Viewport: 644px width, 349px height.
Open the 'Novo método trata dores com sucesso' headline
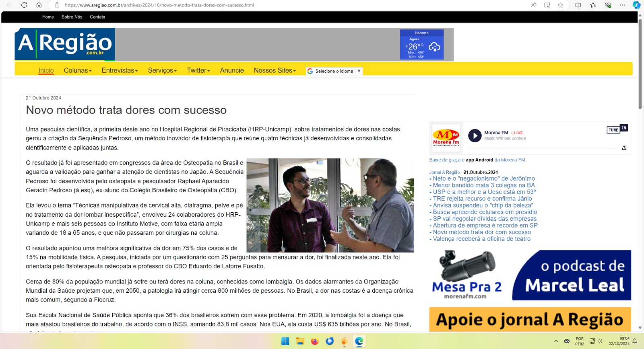tap(126, 110)
